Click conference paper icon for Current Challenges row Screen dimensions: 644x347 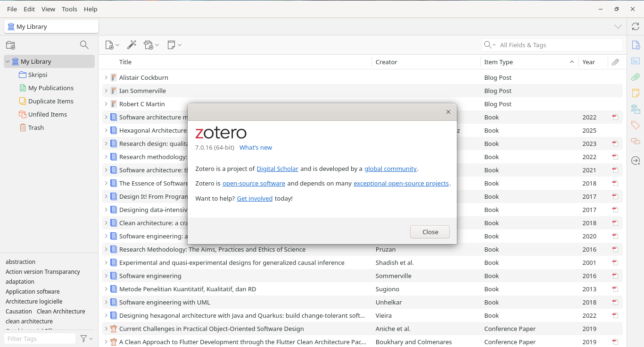coord(113,329)
